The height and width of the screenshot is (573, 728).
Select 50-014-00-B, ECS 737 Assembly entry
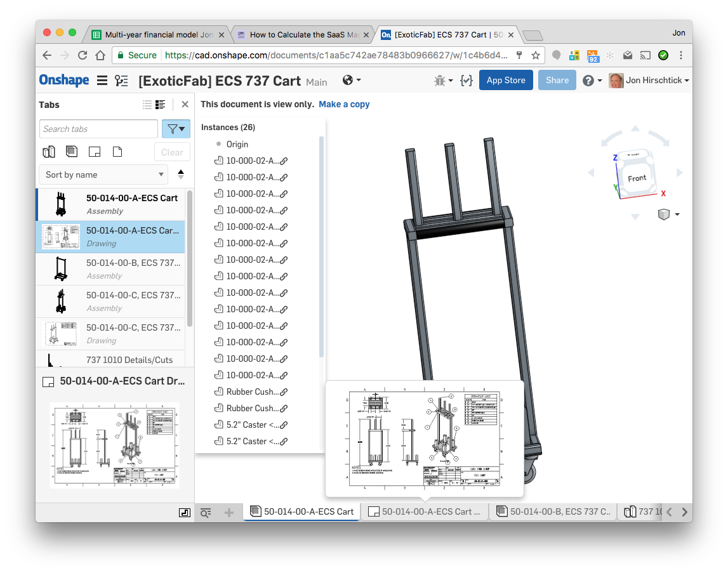(x=110, y=269)
